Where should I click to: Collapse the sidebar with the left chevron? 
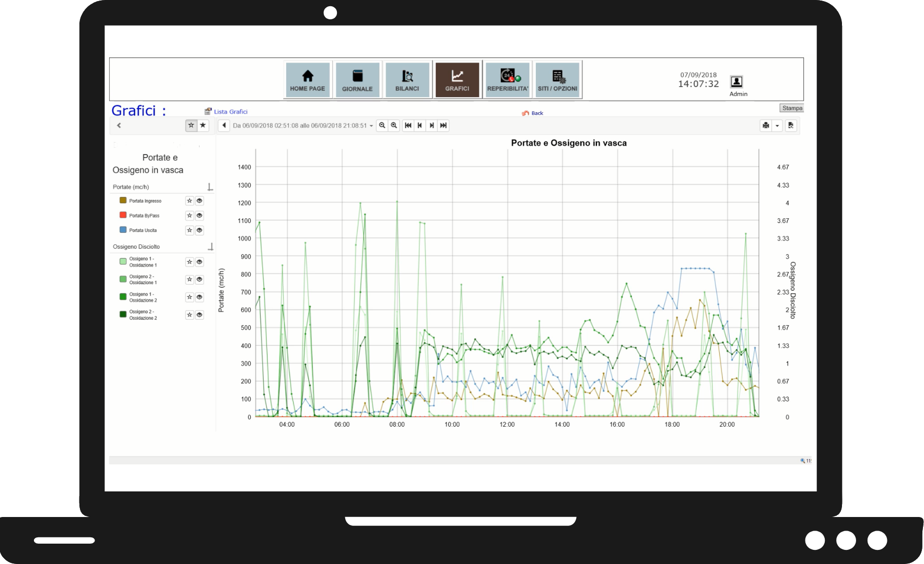tap(119, 125)
